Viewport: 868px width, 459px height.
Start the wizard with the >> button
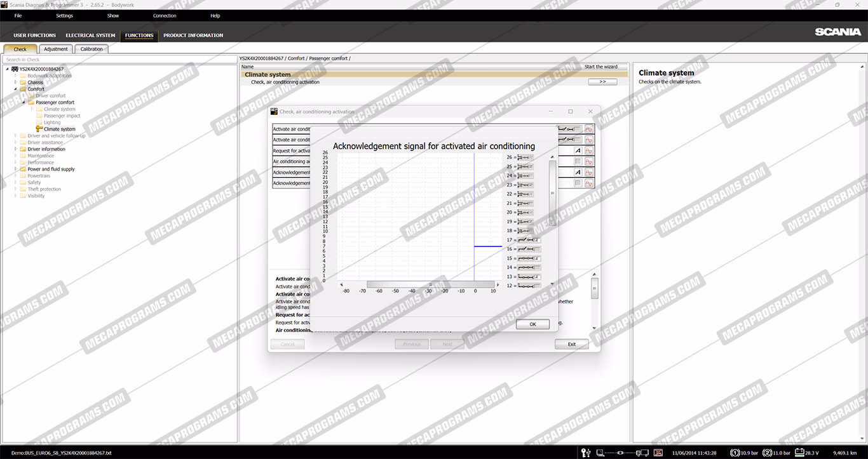602,82
